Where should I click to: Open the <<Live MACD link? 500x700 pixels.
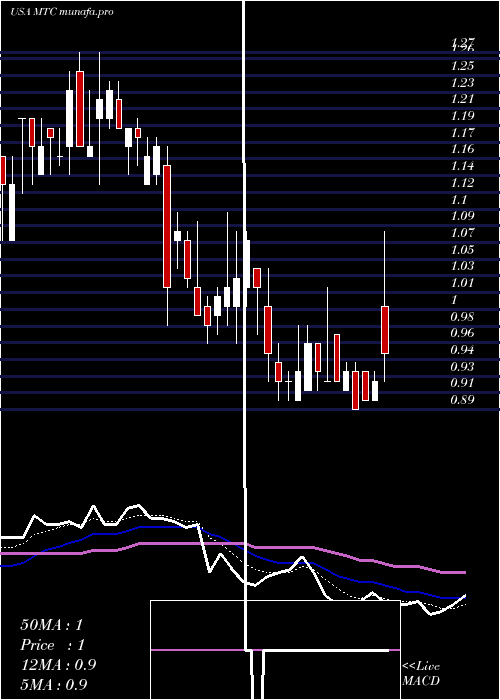(421, 673)
